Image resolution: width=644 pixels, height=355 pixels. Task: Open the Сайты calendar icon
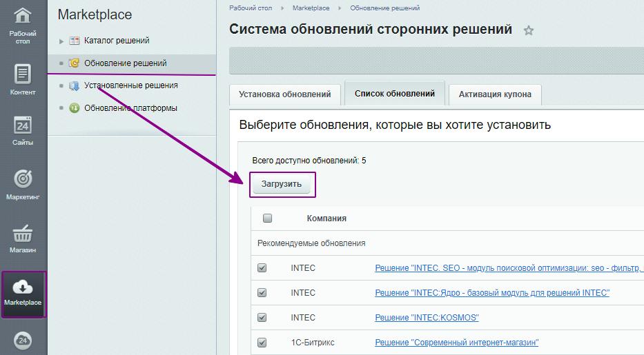click(23, 125)
